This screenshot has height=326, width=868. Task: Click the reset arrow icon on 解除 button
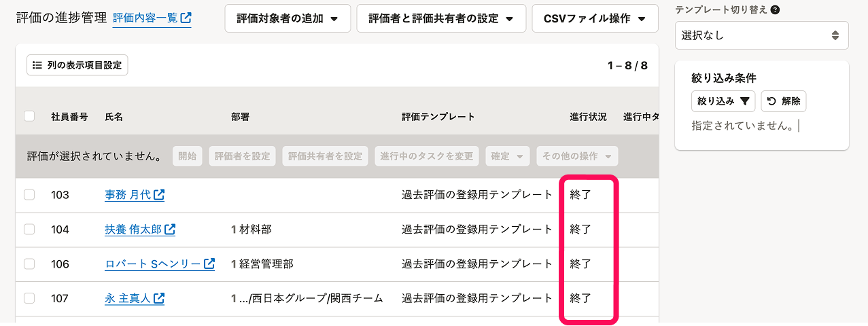(x=771, y=101)
